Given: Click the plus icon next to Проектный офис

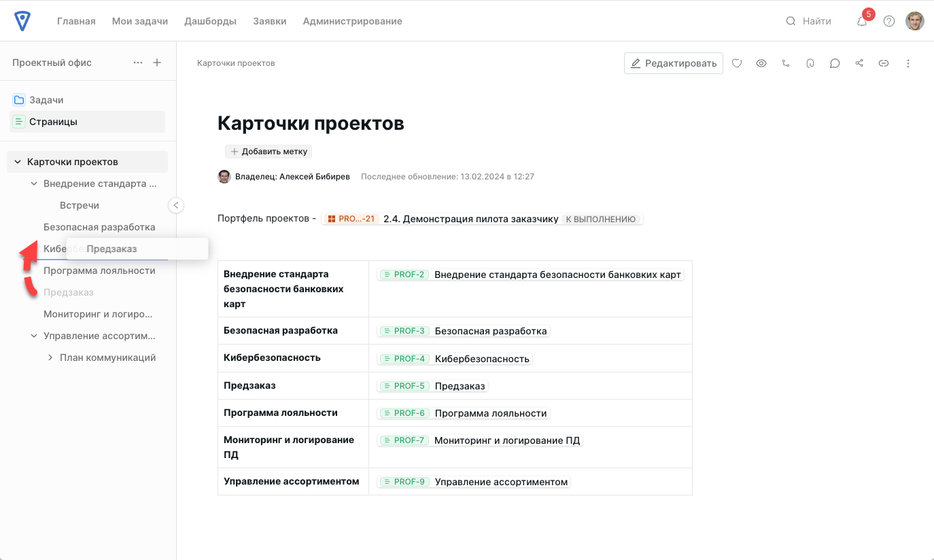Looking at the screenshot, I should (157, 63).
